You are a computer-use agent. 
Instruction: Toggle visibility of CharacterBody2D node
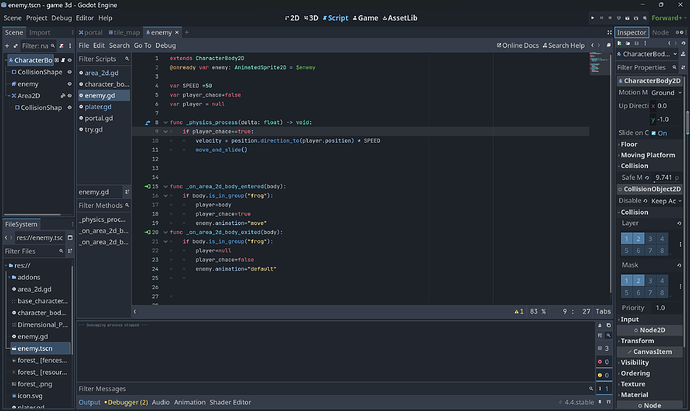[70, 60]
